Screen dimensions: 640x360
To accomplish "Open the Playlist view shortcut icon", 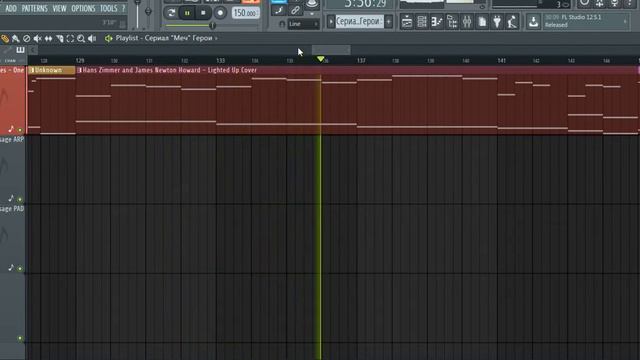I will point(407,22).
